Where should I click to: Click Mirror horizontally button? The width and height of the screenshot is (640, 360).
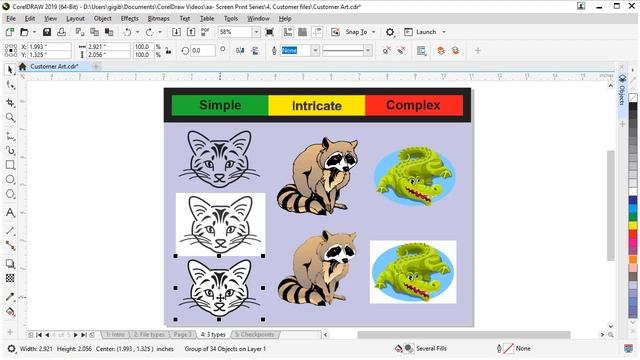click(x=240, y=51)
